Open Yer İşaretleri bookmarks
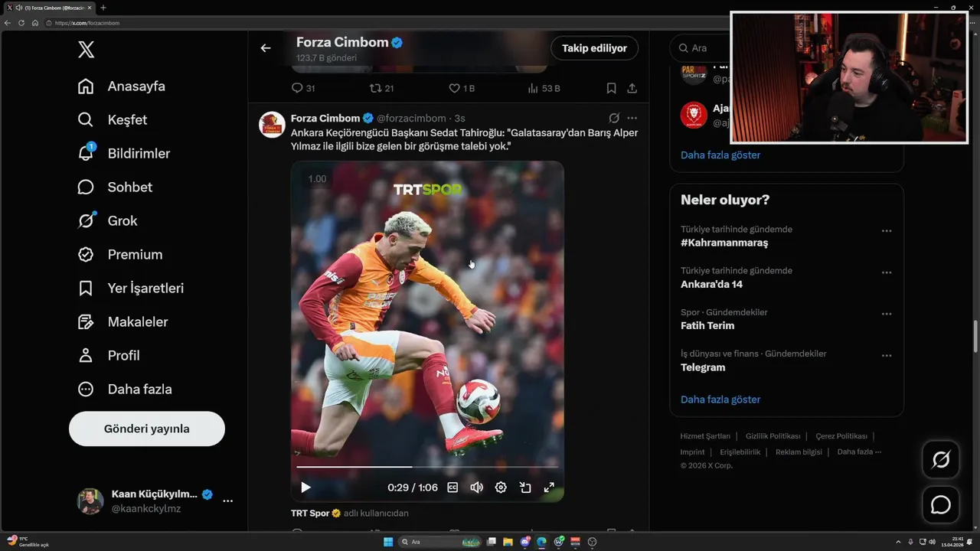The width and height of the screenshot is (980, 551). click(x=131, y=289)
